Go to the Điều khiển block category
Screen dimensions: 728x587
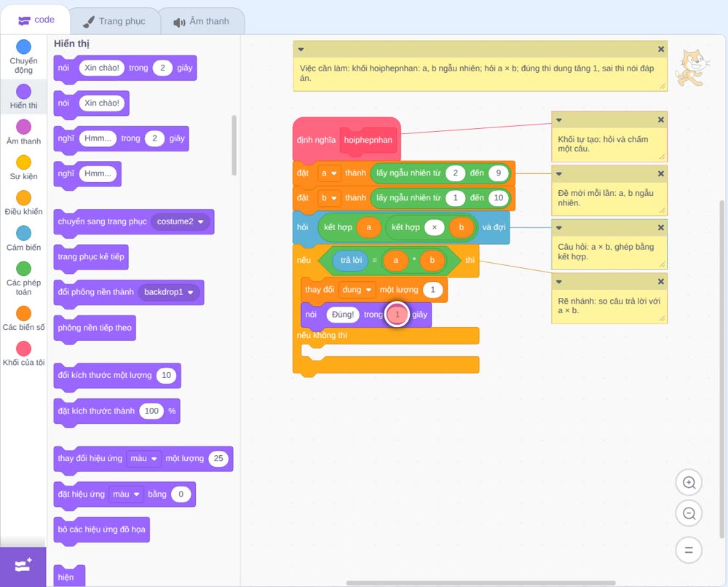coord(24,203)
